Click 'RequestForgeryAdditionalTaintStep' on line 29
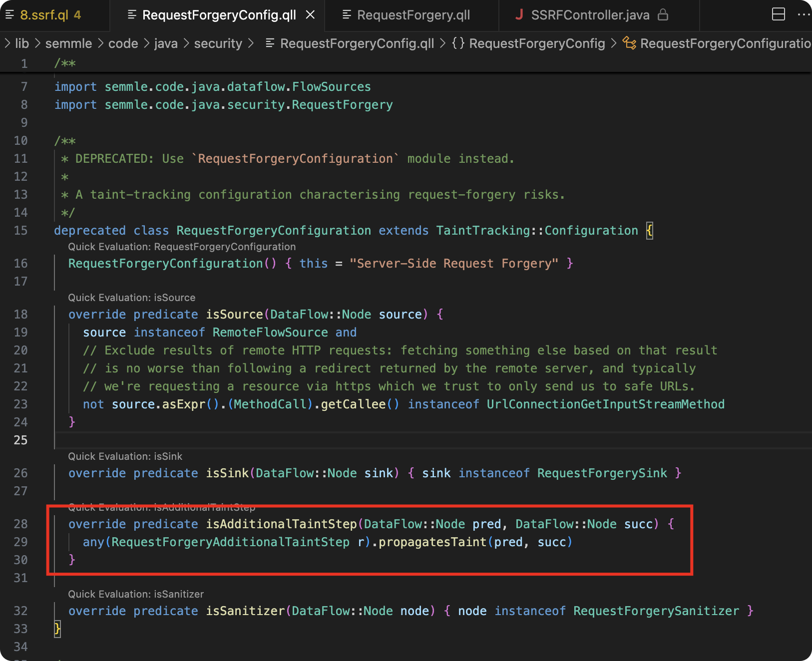 tap(230, 542)
